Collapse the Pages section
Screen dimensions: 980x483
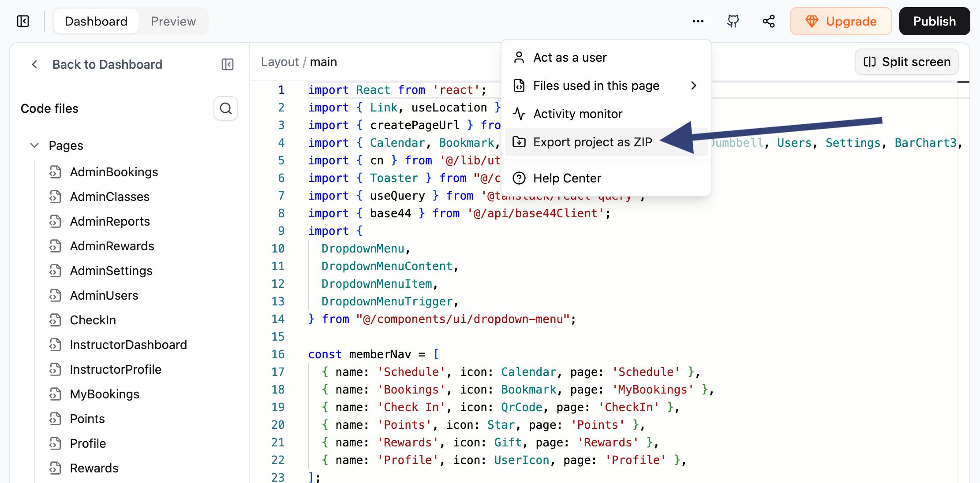[x=34, y=145]
